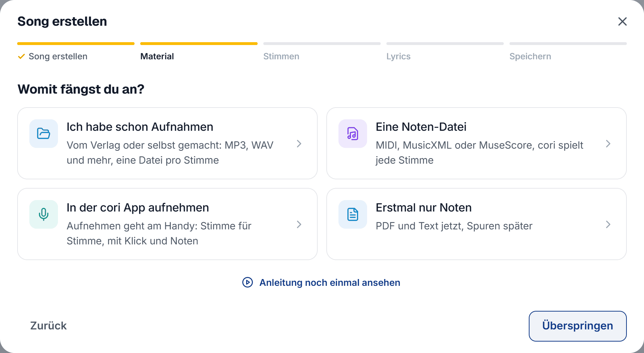Open chevron on 'In der cori App aufnehmen' card
644x353 pixels.
[299, 224]
